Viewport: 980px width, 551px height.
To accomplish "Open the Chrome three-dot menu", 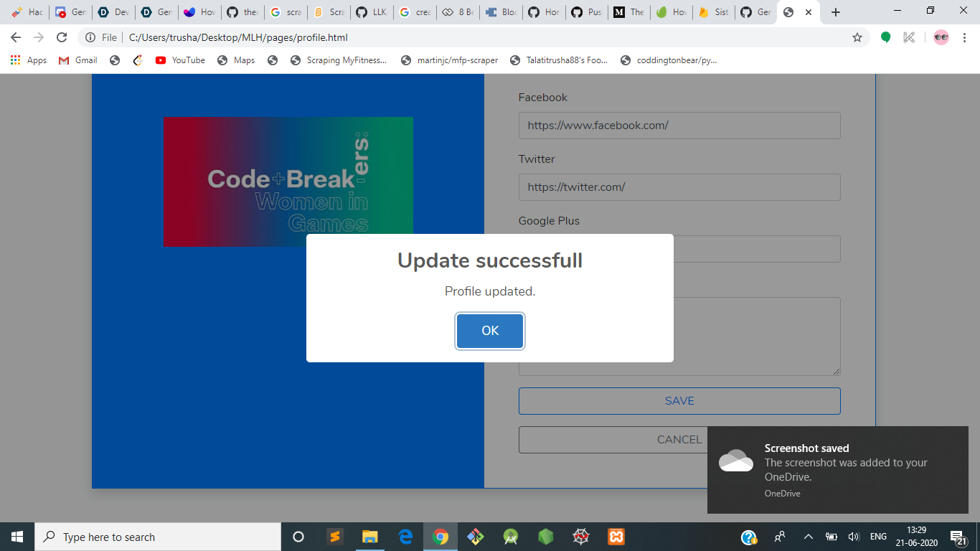I will 965,37.
